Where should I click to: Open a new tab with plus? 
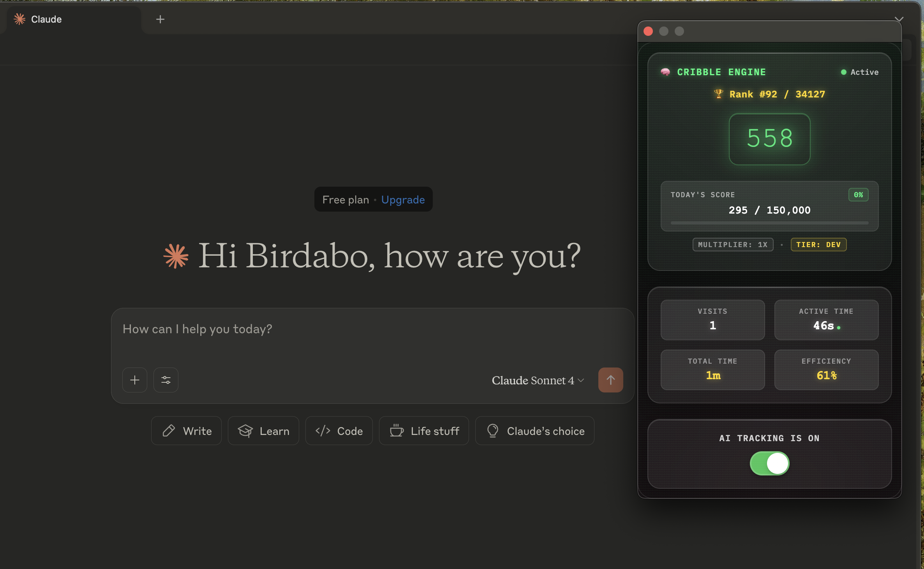coord(160,19)
